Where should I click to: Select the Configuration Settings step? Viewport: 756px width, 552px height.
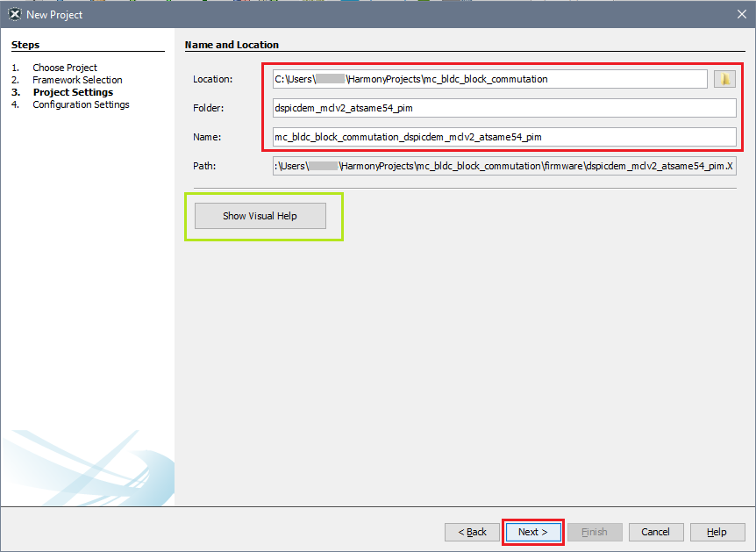point(81,104)
